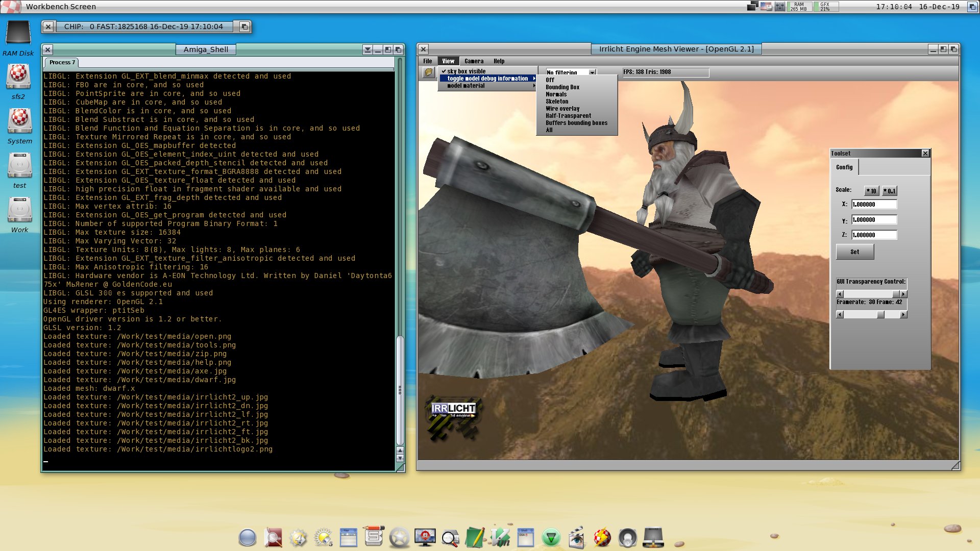The image size is (980, 551).
Task: Launch the Filer dock icon
Action: (349, 537)
